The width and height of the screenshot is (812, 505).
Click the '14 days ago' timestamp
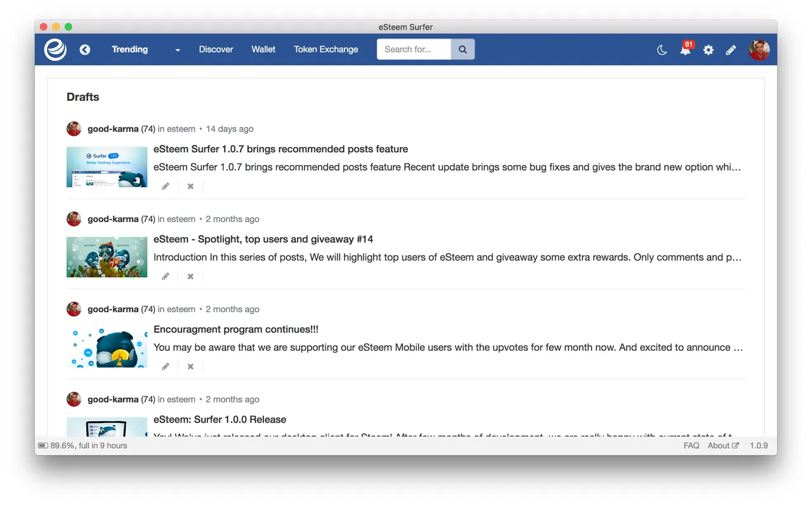tap(230, 129)
